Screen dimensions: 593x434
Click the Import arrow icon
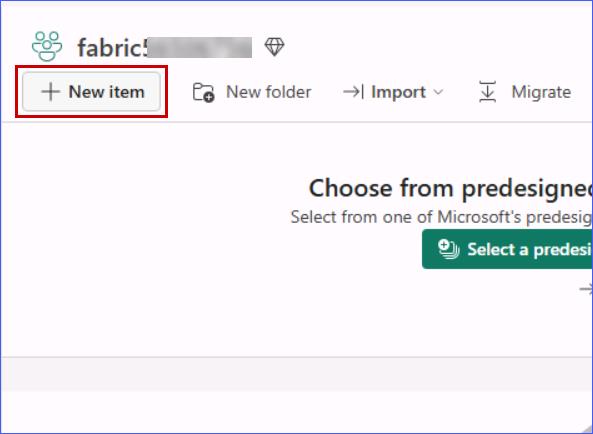point(353,92)
